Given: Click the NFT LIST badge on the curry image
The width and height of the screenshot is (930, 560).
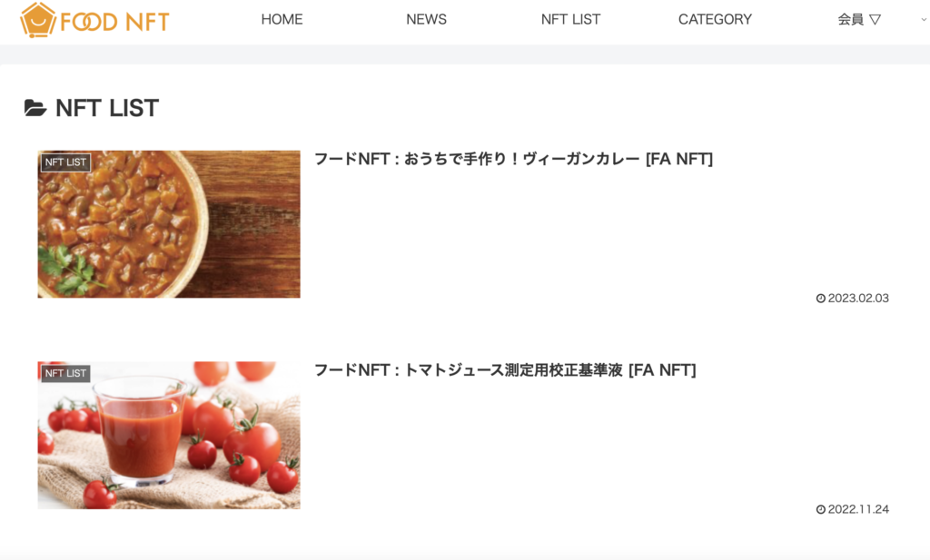Looking at the screenshot, I should click(65, 162).
